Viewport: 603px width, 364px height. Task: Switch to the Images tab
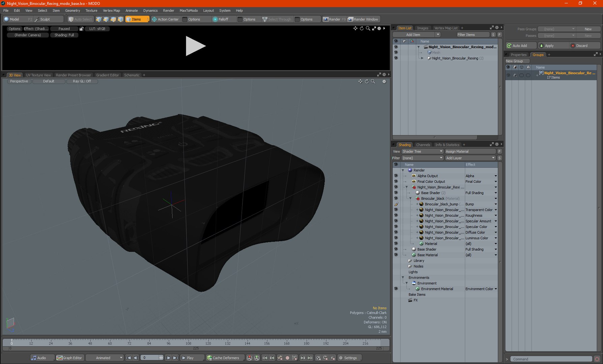pos(422,28)
